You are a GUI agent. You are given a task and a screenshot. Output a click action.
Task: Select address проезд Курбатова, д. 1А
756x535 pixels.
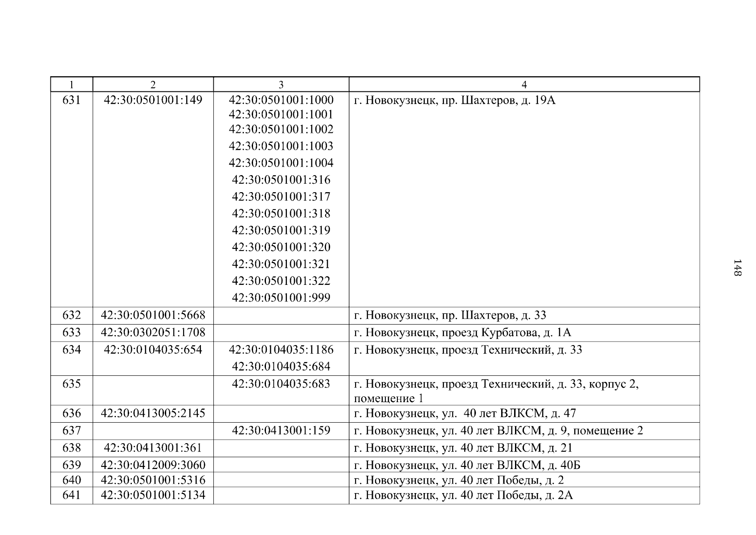[x=462, y=333]
